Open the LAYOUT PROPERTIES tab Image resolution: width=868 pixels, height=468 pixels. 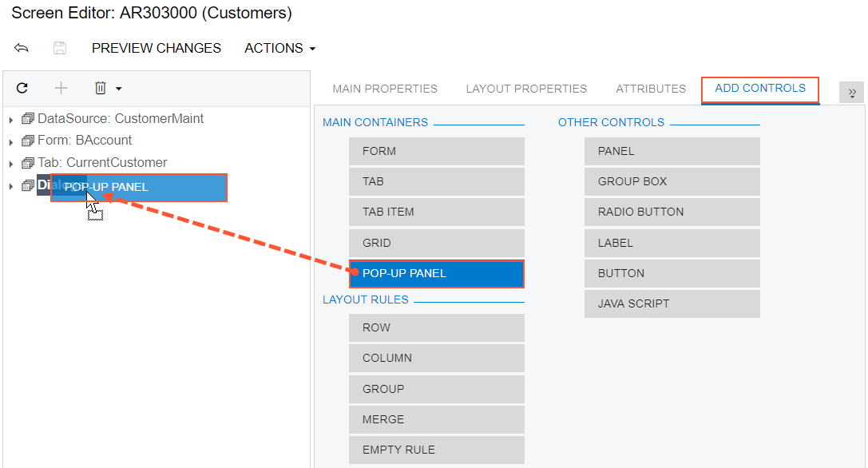click(526, 89)
